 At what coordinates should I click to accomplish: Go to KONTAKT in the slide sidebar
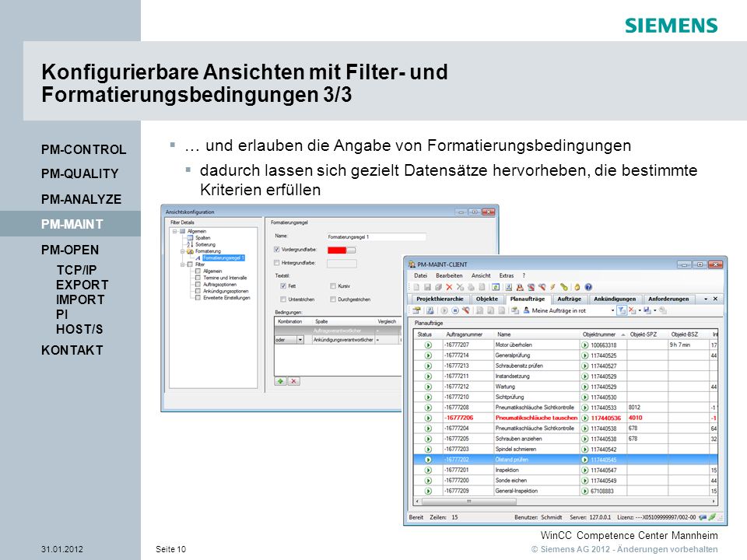point(72,350)
